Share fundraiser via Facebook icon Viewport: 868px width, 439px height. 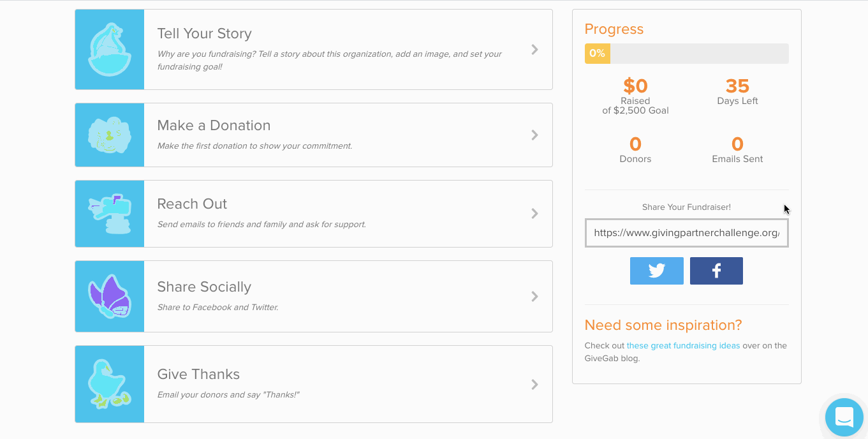(716, 271)
